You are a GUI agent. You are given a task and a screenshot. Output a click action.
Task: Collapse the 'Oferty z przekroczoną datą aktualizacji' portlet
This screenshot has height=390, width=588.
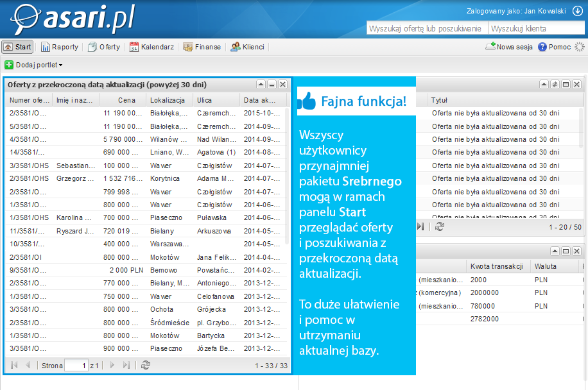coord(261,85)
